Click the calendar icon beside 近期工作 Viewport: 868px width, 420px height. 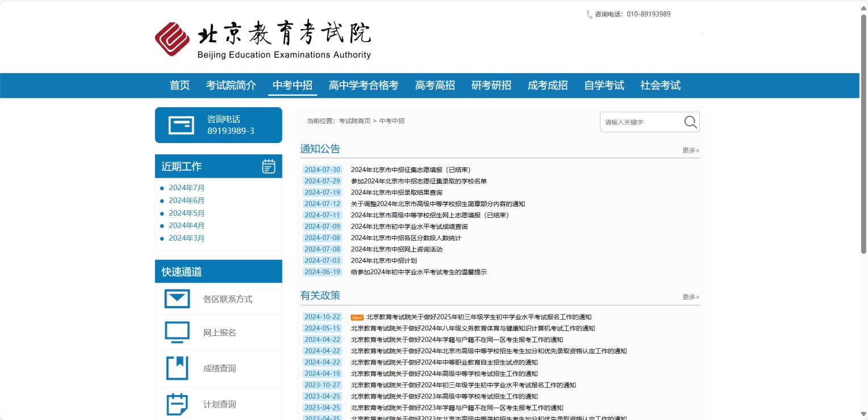pyautogui.click(x=269, y=166)
